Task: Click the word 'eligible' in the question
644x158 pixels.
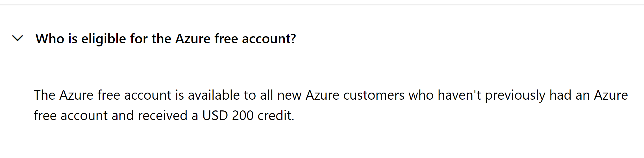Action: click(104, 39)
